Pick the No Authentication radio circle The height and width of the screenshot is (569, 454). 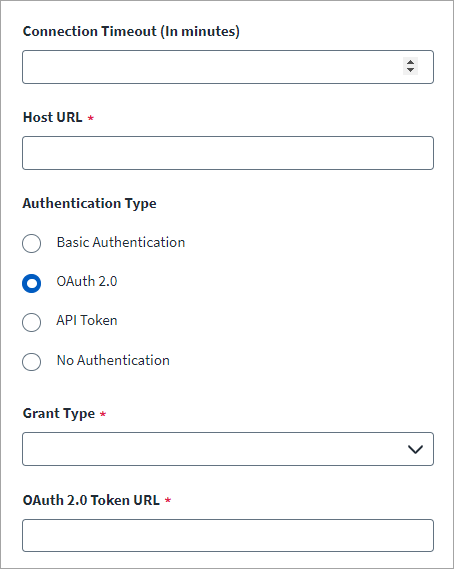coord(32,362)
